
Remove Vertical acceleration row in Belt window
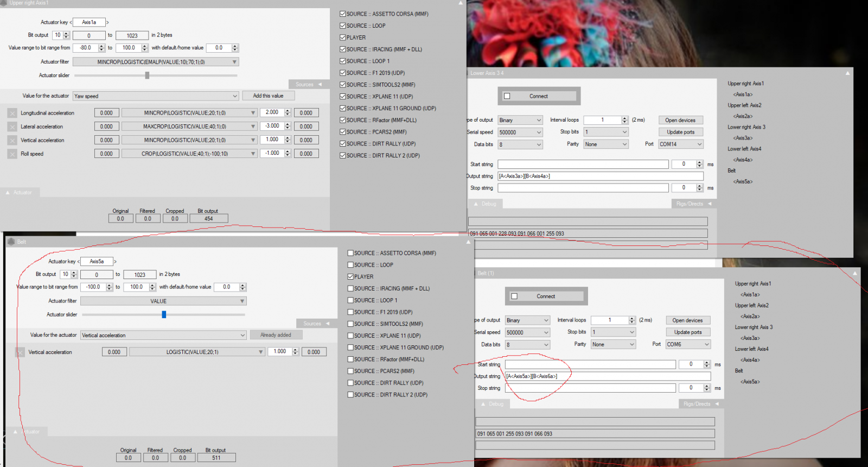(20, 352)
